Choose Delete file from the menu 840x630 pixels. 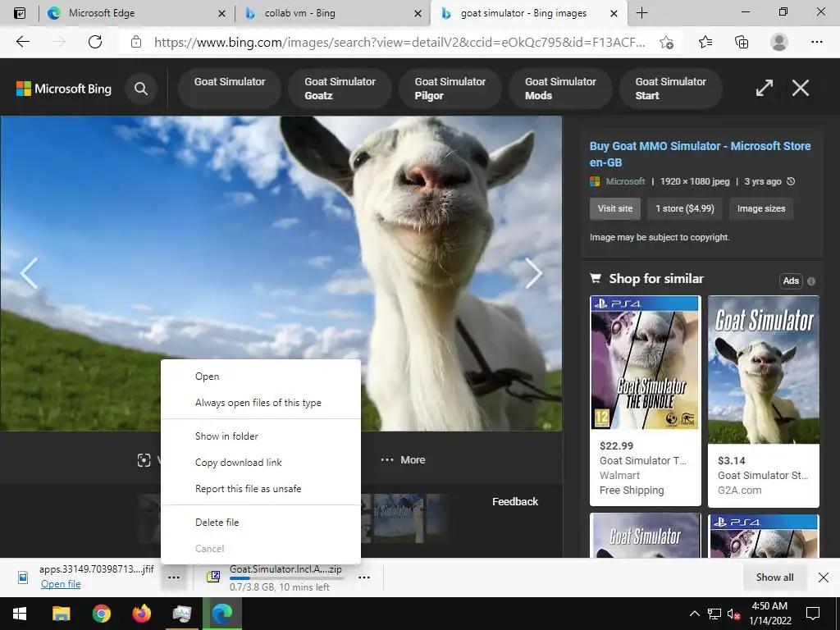pyautogui.click(x=261, y=522)
